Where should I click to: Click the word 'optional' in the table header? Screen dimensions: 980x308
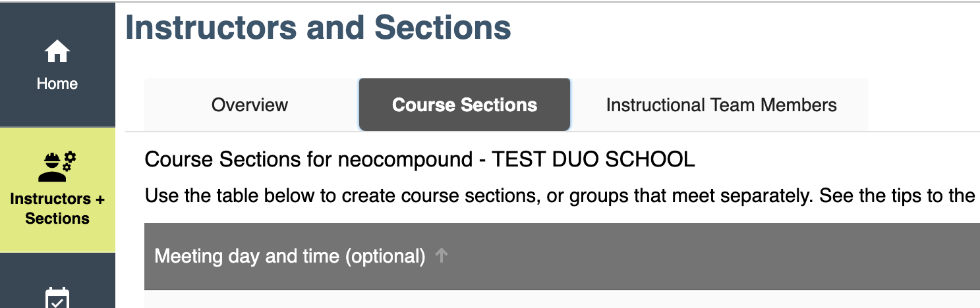[x=385, y=256]
